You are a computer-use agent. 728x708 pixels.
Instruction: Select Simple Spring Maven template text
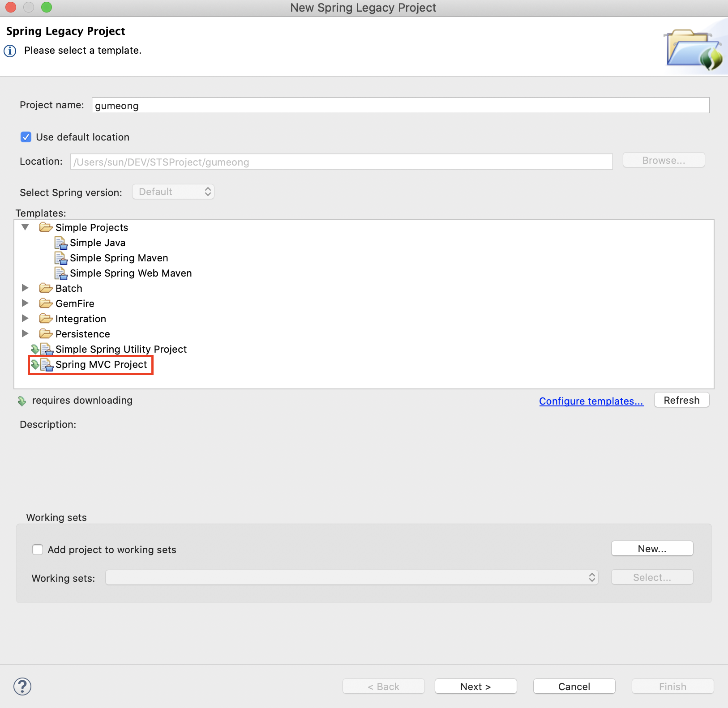pyautogui.click(x=119, y=258)
